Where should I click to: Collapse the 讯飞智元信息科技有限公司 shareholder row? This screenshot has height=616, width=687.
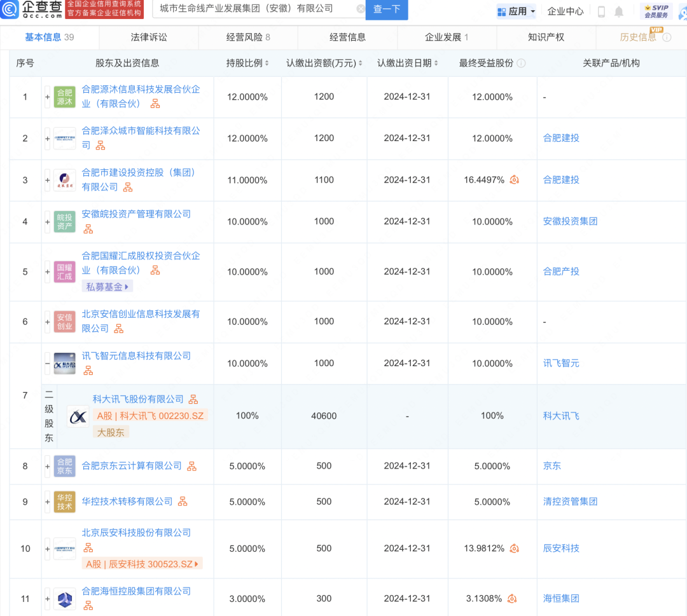[x=48, y=363]
